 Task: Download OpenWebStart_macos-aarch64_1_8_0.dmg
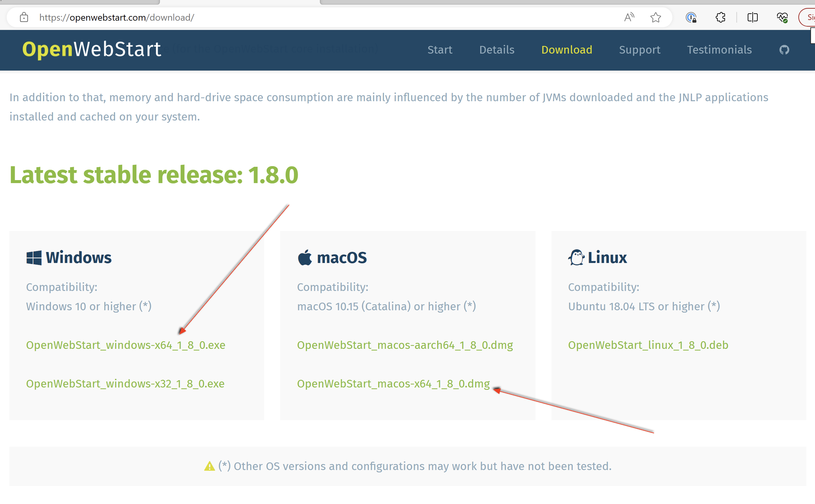point(405,345)
